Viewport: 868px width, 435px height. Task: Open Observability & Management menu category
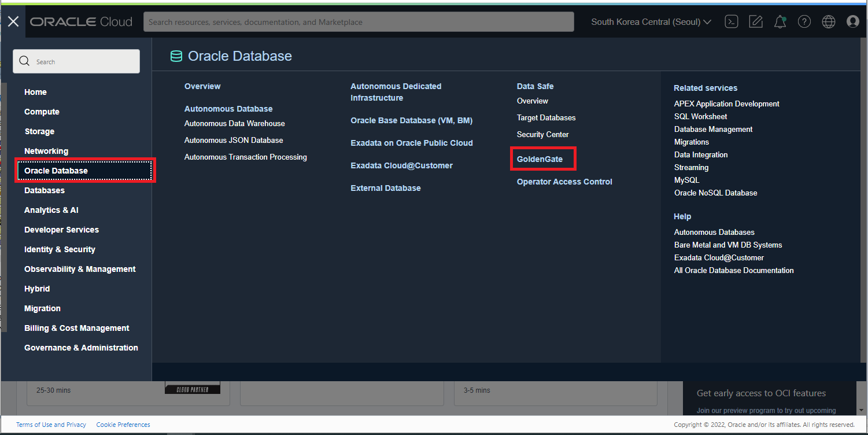coord(80,269)
